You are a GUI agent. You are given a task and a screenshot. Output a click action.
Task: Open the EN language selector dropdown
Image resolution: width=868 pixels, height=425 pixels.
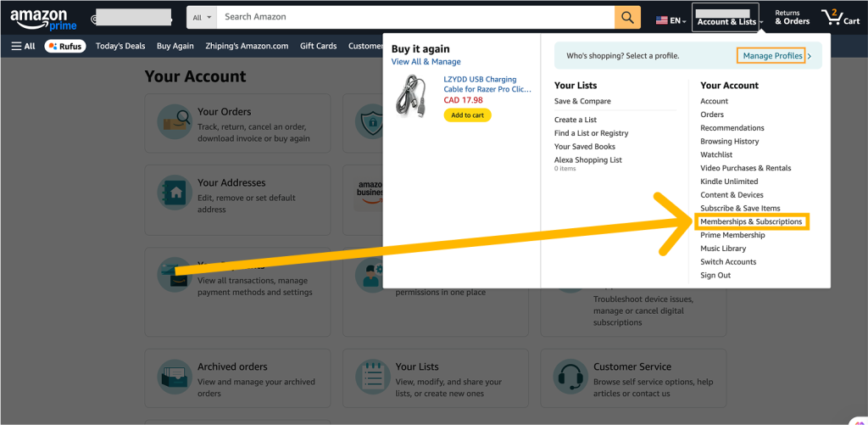(671, 20)
